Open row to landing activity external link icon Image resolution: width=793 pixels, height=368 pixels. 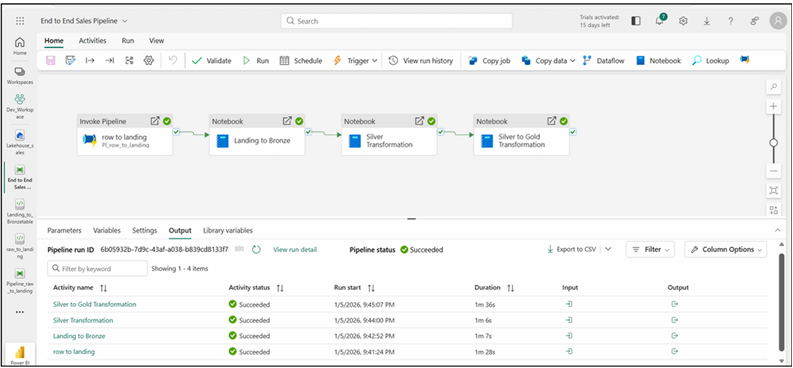[155, 121]
